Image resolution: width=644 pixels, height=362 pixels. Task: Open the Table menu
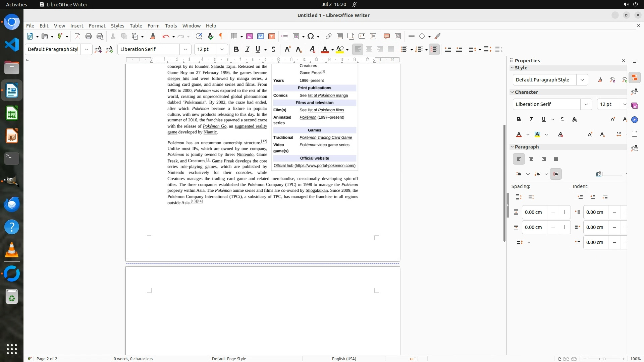coord(136,26)
